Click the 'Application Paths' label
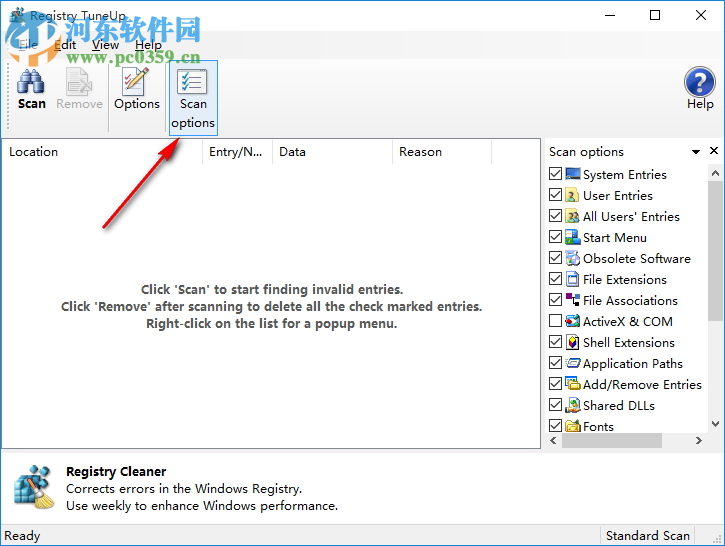The width and height of the screenshot is (725, 546). (x=633, y=364)
